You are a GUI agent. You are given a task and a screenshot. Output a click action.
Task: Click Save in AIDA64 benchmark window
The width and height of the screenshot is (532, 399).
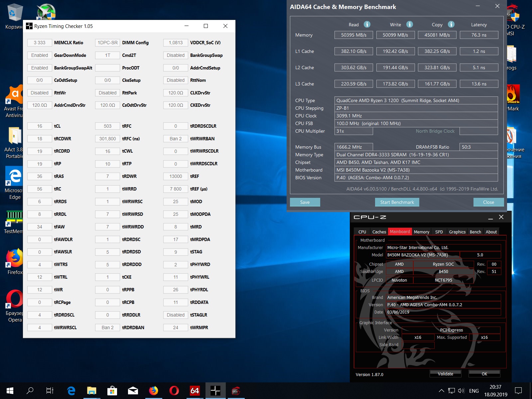(305, 202)
